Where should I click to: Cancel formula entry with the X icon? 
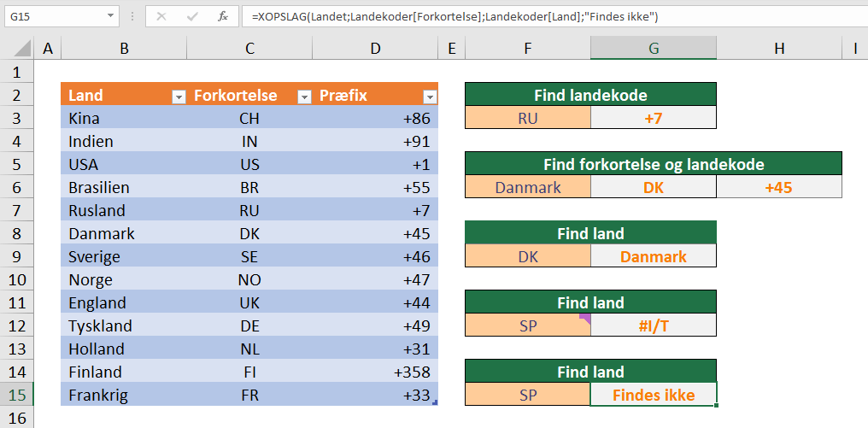coord(161,17)
